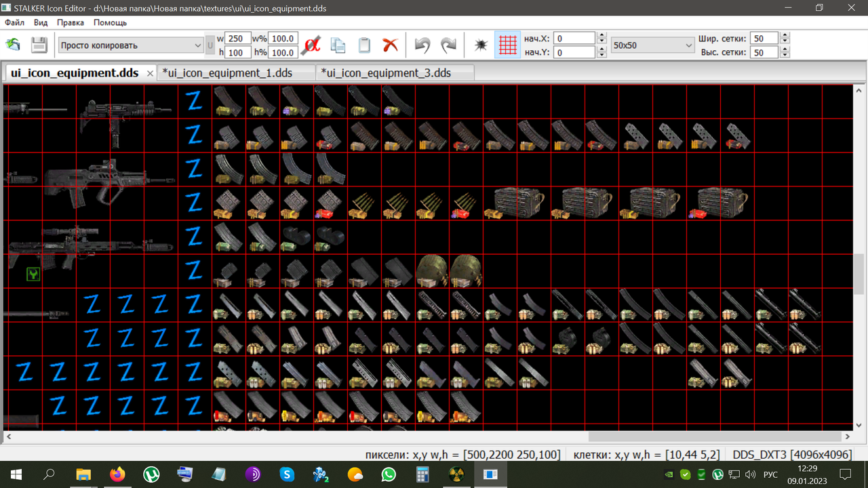Open the notification center icon
The height and width of the screenshot is (488, 868).
[x=846, y=474]
